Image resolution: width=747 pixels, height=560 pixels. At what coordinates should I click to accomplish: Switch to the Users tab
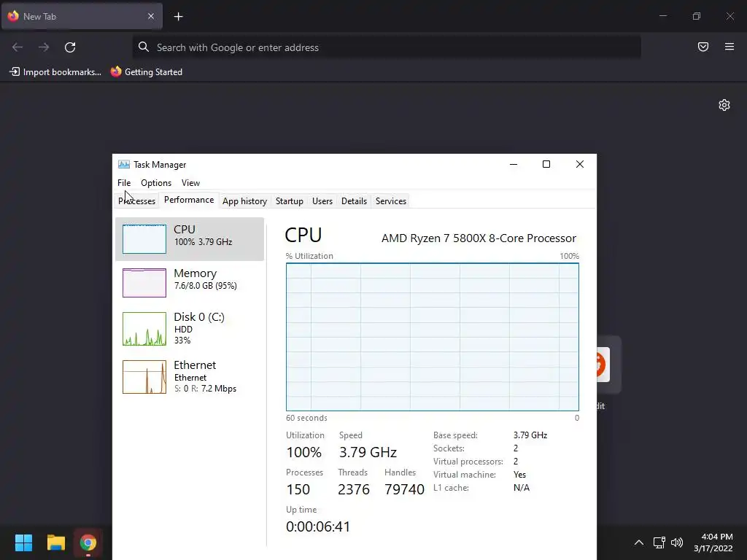322,201
